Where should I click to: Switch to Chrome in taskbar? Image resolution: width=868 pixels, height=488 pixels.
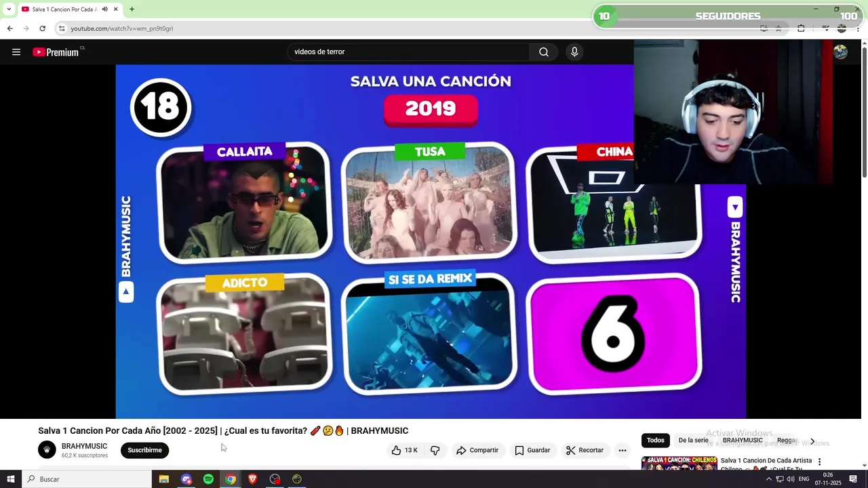click(231, 479)
